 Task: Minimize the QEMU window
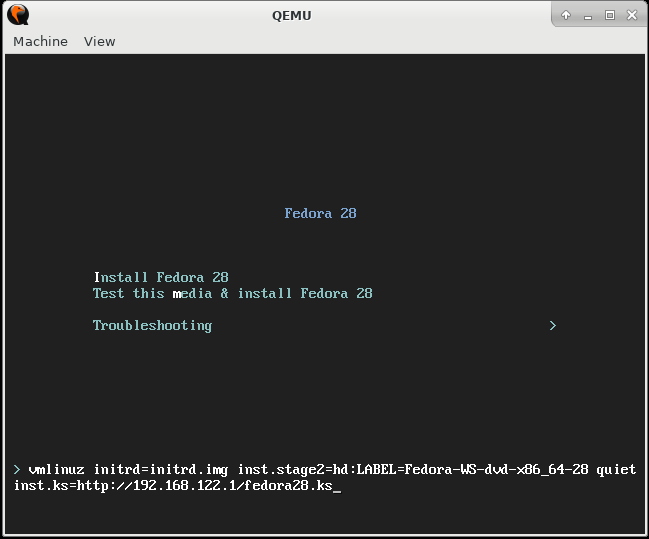(588, 17)
